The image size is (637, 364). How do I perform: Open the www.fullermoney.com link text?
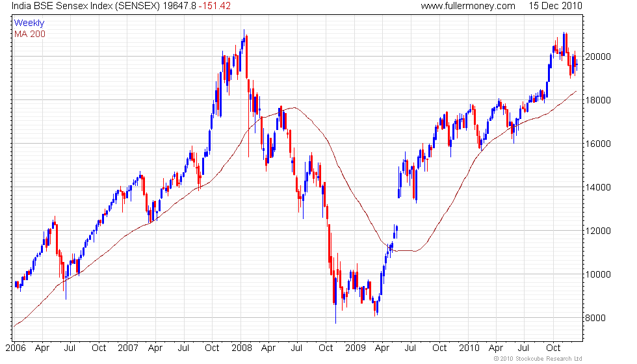coord(468,6)
